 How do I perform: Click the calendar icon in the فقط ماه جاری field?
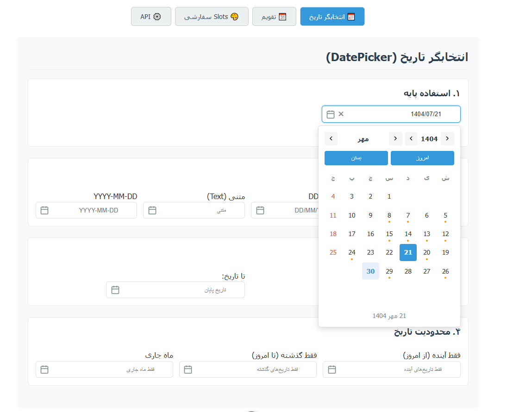44,369
